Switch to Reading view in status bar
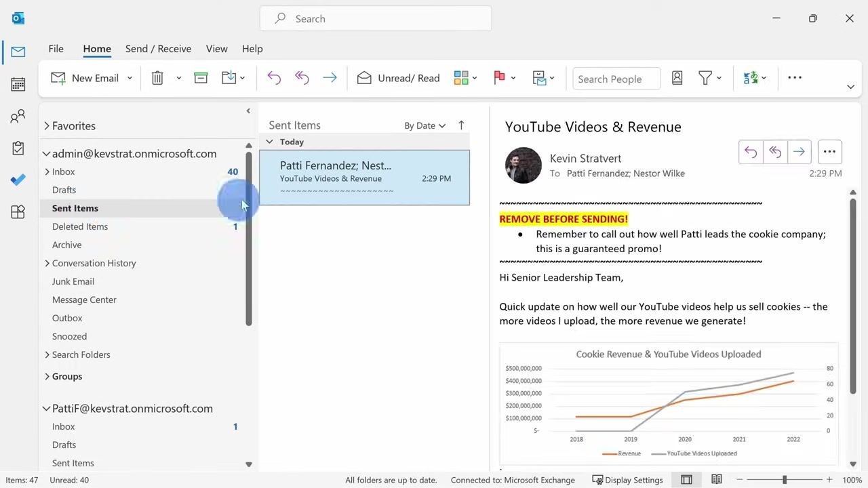The image size is (868, 488). click(x=716, y=480)
